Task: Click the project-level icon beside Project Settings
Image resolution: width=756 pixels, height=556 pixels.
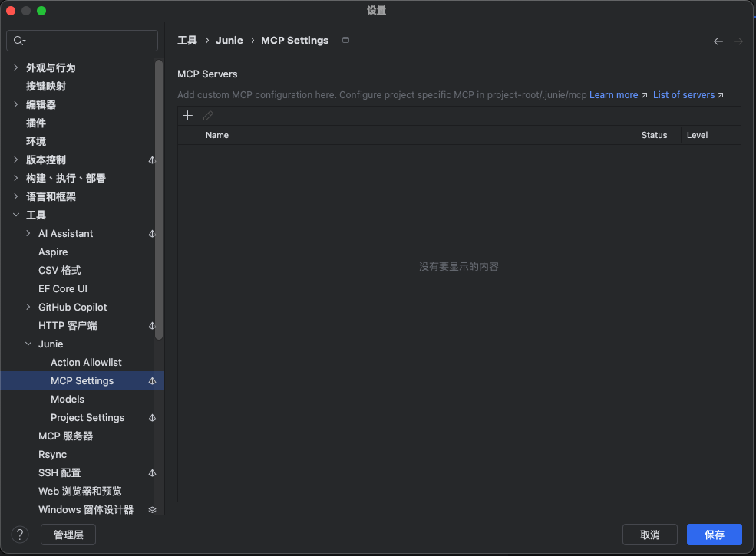Action: tap(152, 418)
